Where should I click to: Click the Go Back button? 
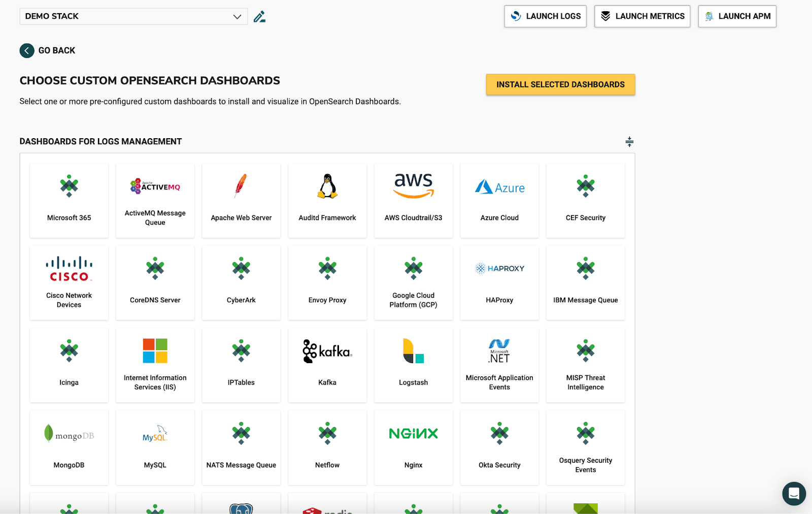click(47, 50)
